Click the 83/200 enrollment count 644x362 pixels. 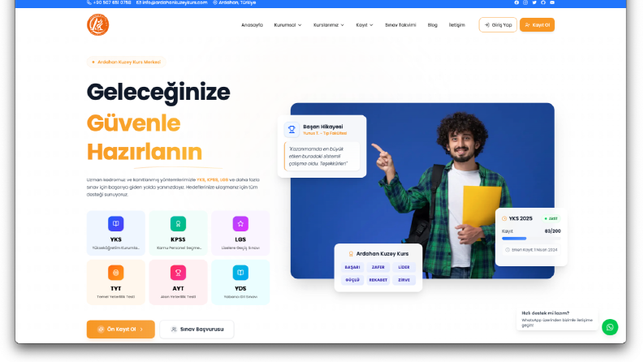(553, 231)
